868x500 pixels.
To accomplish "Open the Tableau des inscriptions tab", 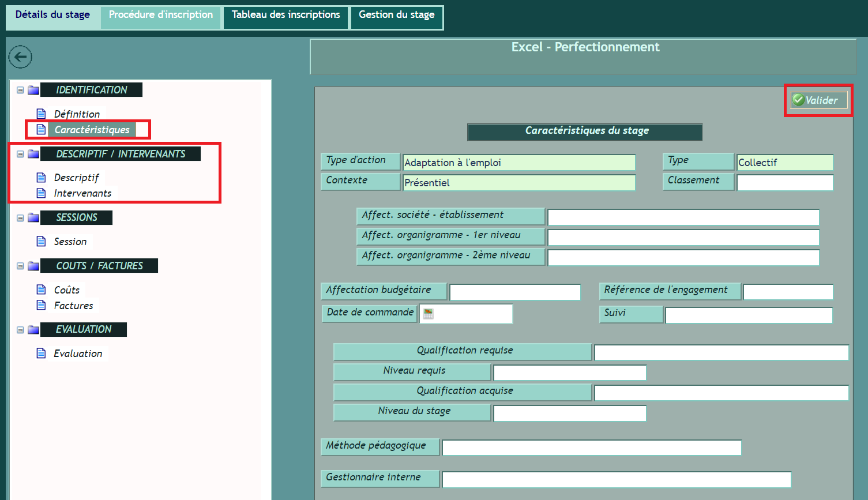I will 285,15.
